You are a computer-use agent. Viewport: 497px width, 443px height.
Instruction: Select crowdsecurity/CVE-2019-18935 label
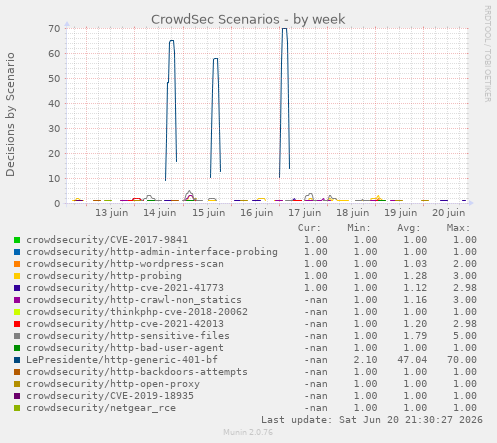tap(110, 396)
